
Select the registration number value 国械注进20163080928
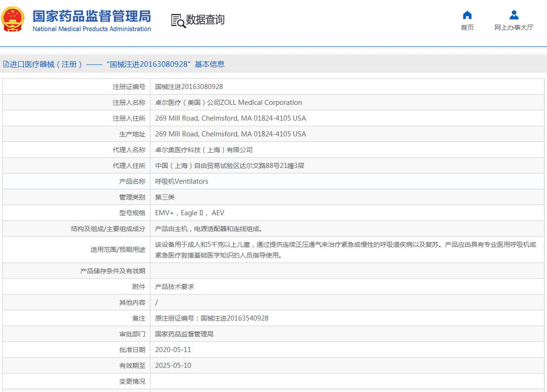click(189, 87)
